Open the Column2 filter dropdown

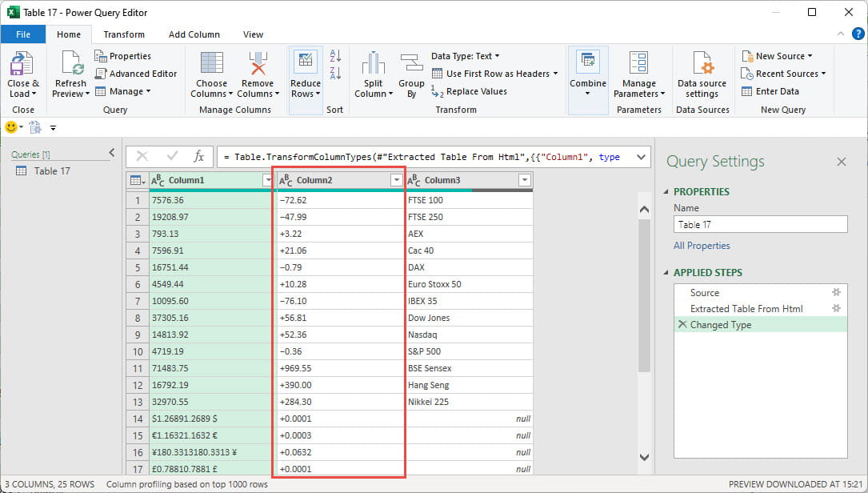(397, 180)
